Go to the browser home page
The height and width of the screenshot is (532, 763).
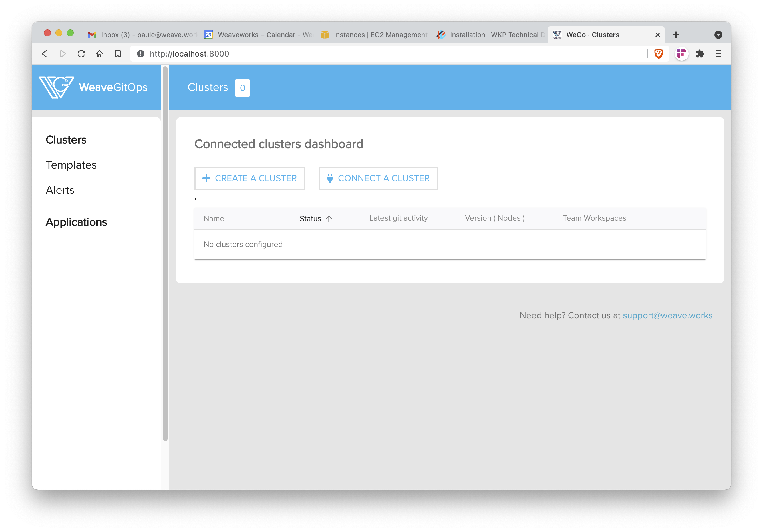coord(99,53)
